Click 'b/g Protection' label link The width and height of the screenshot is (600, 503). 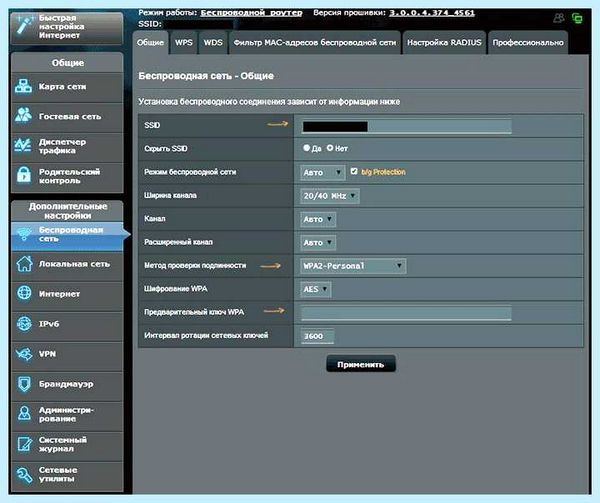coord(383,172)
